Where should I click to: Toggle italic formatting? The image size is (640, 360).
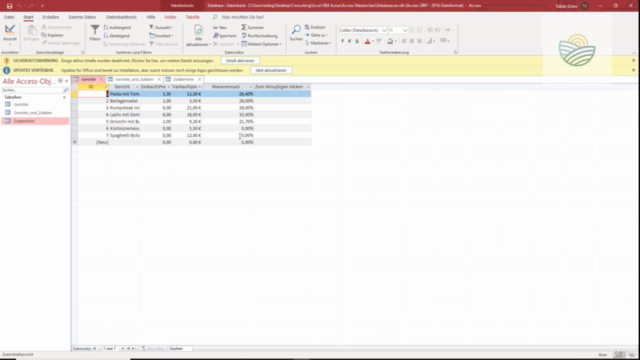click(349, 41)
